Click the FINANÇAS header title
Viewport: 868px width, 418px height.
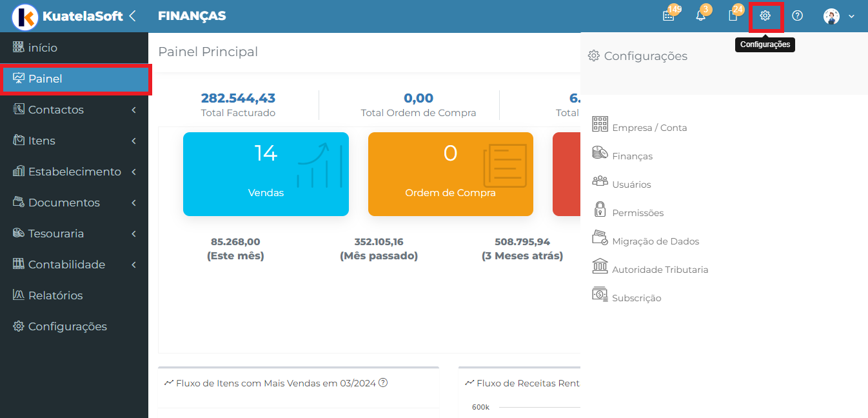192,16
